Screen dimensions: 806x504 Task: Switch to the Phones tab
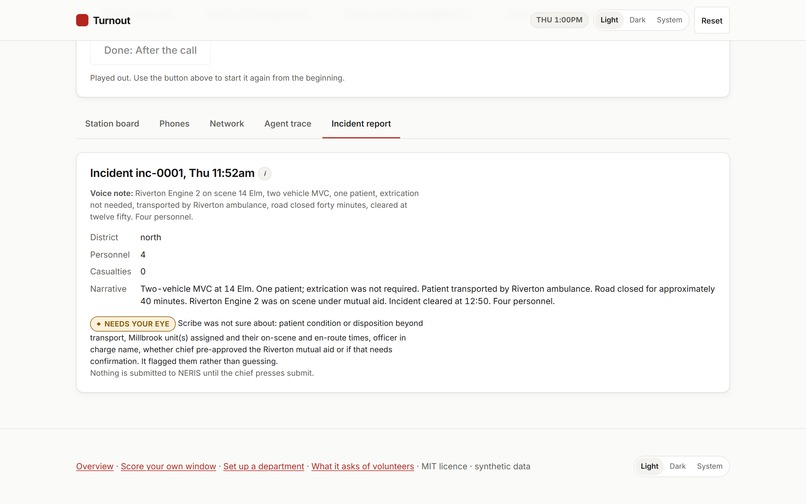[x=174, y=124]
